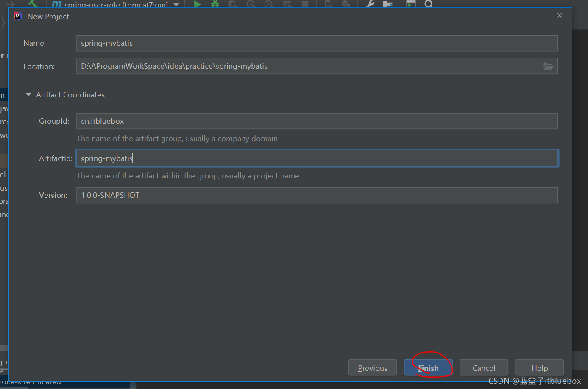Close the New Project dialog with X
The image size is (588, 389).
[560, 15]
